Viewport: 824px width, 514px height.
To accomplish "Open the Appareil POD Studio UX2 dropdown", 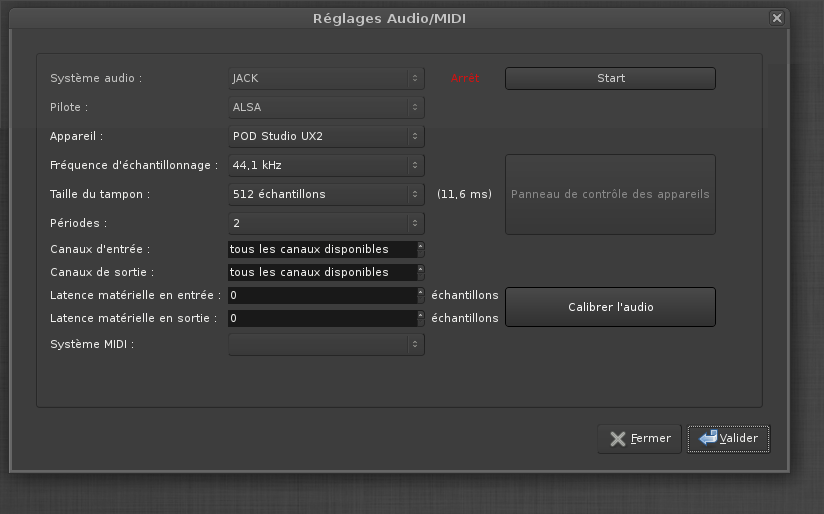I will pos(326,136).
